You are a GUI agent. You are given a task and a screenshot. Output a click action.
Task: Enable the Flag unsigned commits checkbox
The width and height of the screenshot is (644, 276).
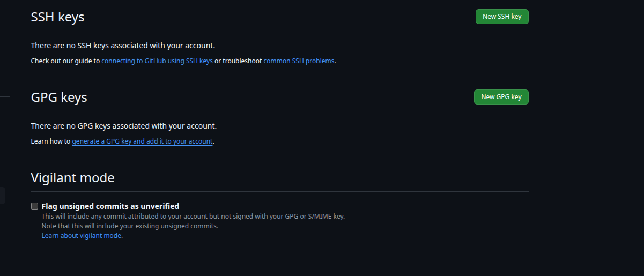click(35, 206)
